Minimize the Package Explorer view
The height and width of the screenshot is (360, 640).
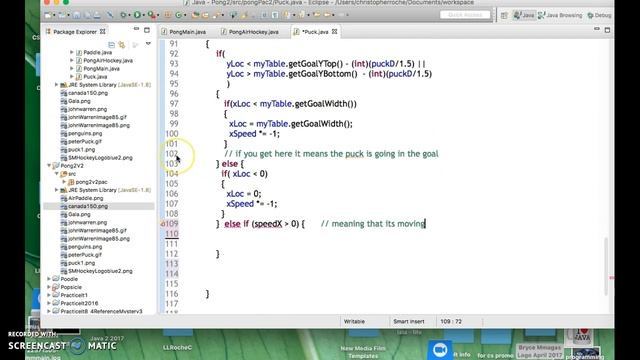[136, 30]
